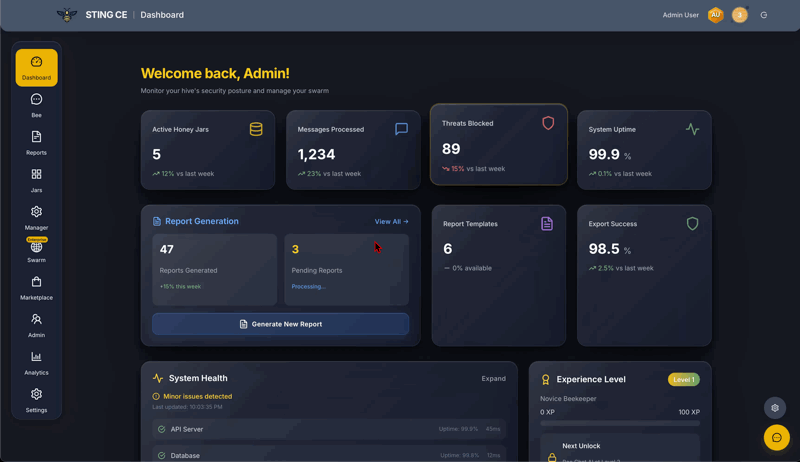Go to Jars in the sidebar
The height and width of the screenshot is (462, 800).
coord(36,180)
